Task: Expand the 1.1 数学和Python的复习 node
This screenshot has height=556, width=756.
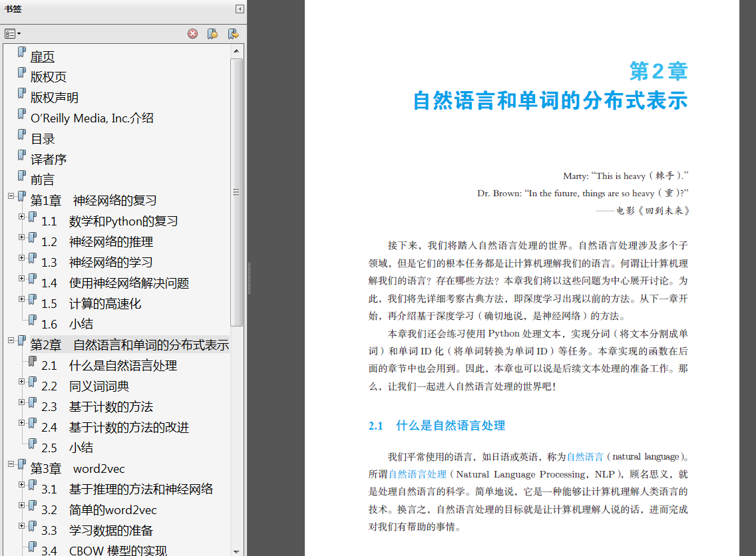Action: pyautogui.click(x=22, y=216)
